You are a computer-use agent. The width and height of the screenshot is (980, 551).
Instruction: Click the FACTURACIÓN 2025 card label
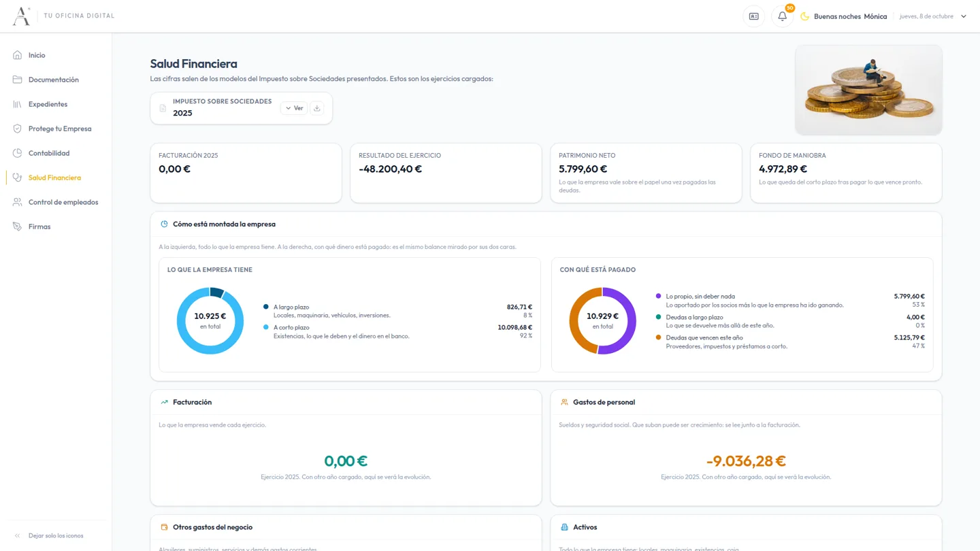point(189,156)
